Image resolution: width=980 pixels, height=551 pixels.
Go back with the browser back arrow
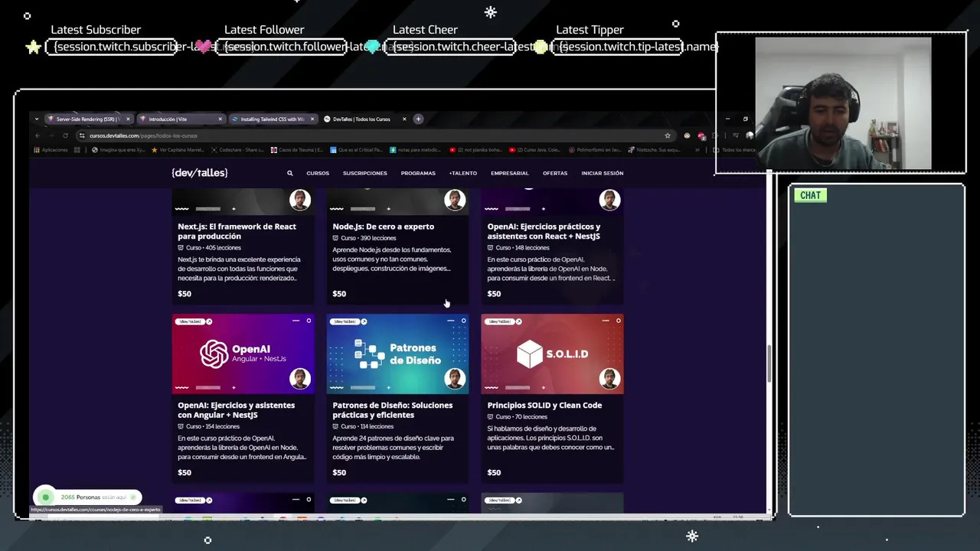click(x=37, y=135)
